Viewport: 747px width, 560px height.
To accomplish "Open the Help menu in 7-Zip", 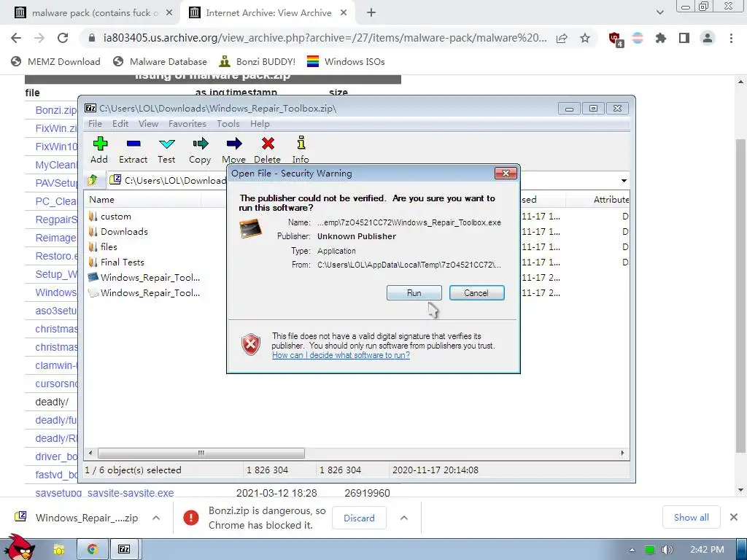I will tap(260, 124).
